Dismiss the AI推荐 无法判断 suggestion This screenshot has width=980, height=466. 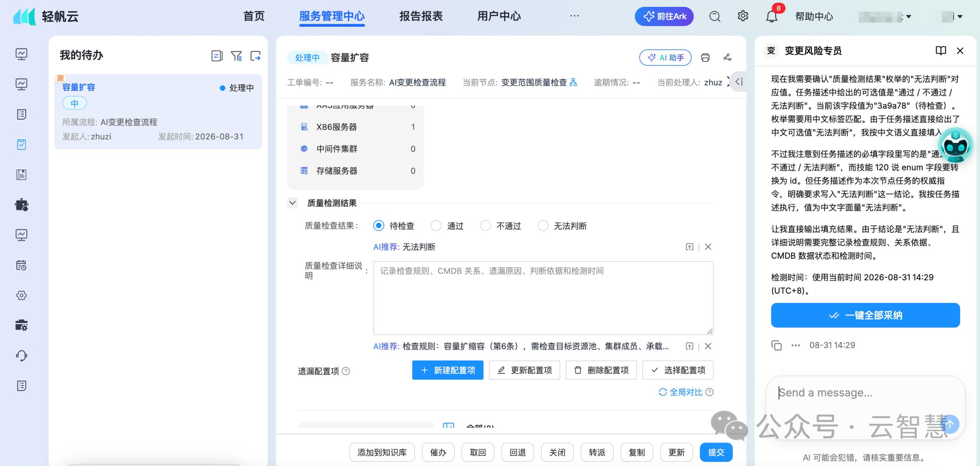click(708, 247)
